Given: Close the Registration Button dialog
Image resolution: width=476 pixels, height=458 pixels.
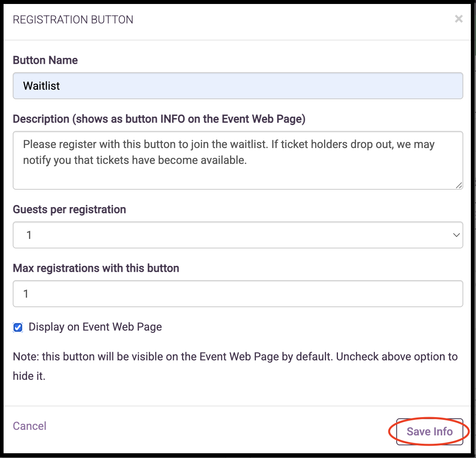Looking at the screenshot, I should coord(459,19).
